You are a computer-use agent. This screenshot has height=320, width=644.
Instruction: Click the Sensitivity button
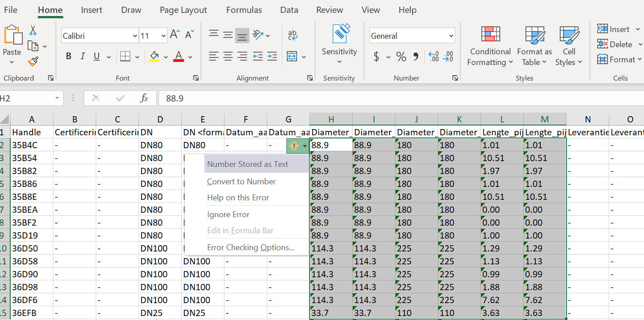coord(339,42)
